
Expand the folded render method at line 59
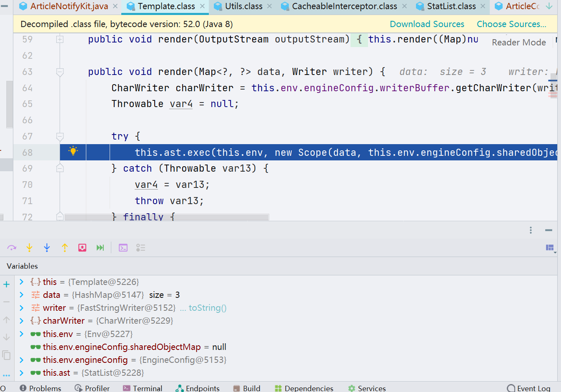coord(60,40)
